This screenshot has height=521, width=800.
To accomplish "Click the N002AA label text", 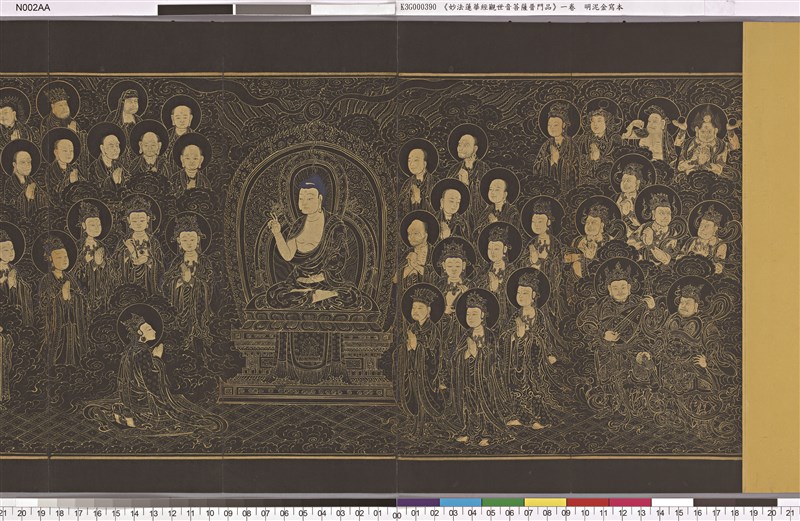I will click(33, 8).
